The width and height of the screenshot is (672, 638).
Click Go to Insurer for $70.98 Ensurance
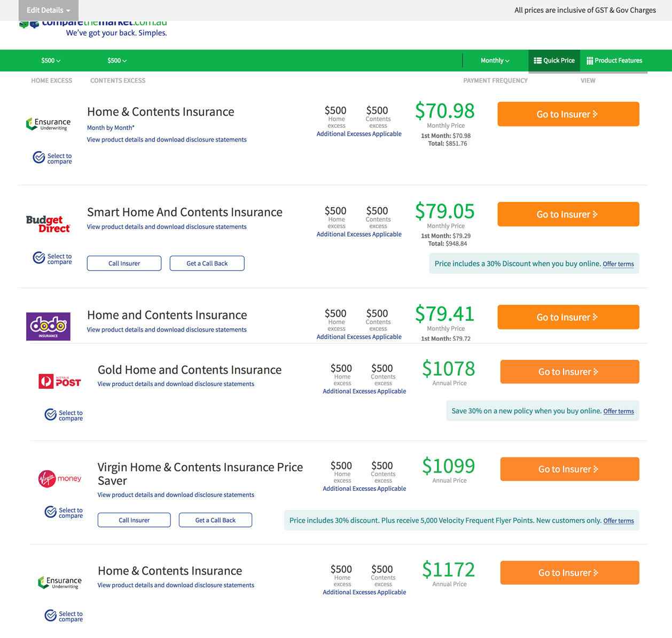(568, 114)
